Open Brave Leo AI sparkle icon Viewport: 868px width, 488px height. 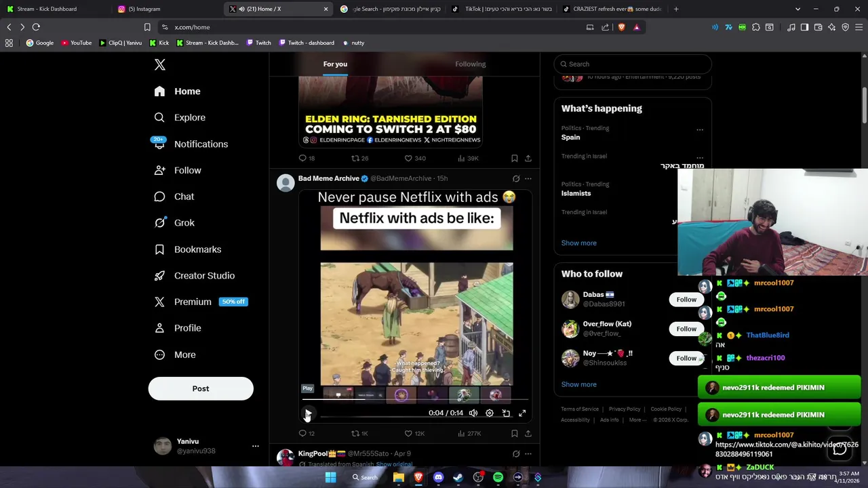click(832, 27)
